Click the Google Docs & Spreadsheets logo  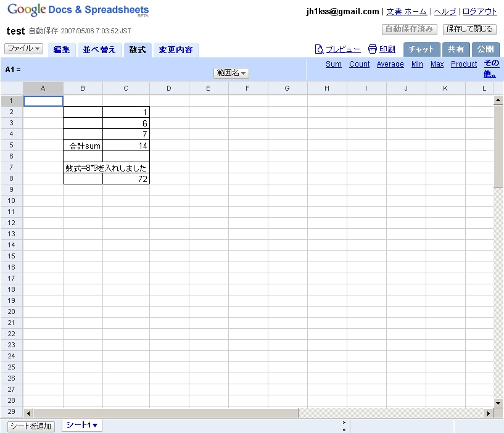78,10
